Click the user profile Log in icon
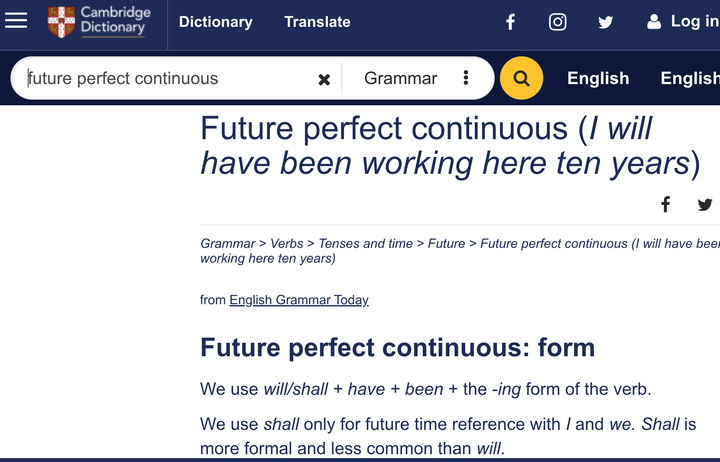 tap(654, 22)
